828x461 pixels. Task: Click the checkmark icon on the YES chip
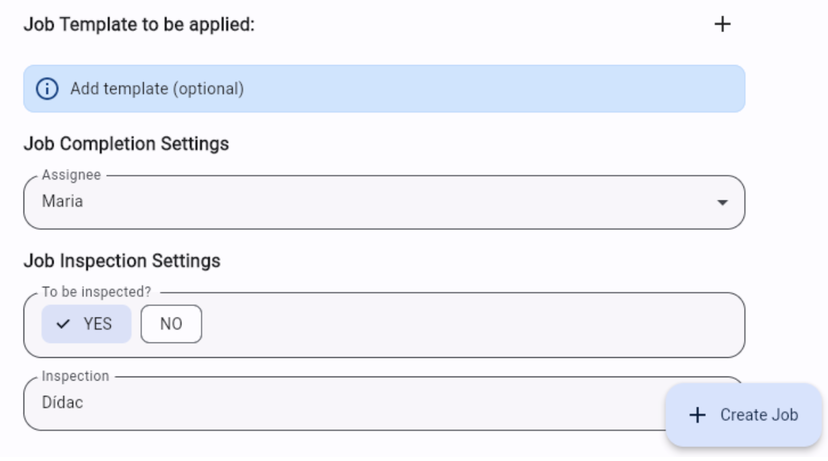[x=63, y=324]
